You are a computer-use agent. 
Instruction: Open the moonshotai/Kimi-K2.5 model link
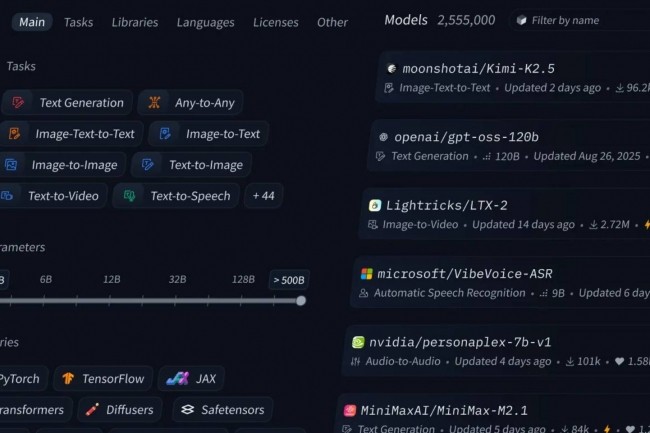478,68
